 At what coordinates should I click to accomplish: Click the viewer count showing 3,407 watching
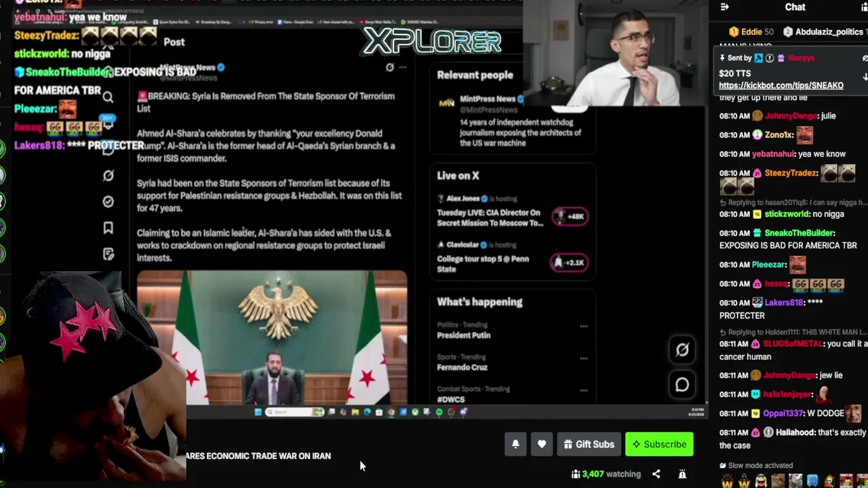606,474
